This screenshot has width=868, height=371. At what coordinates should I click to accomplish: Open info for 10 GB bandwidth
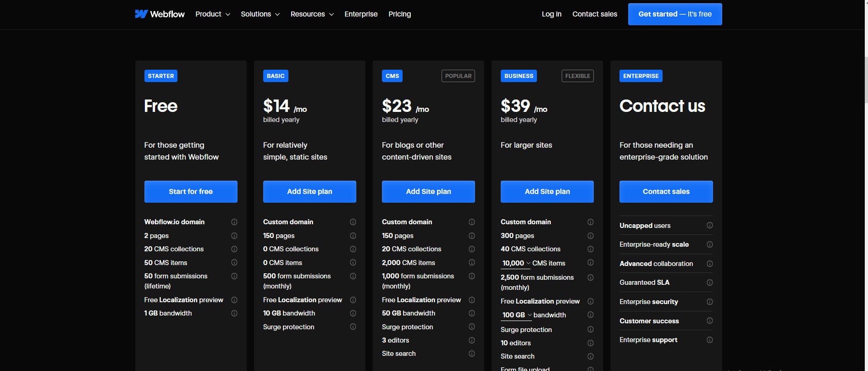click(353, 313)
